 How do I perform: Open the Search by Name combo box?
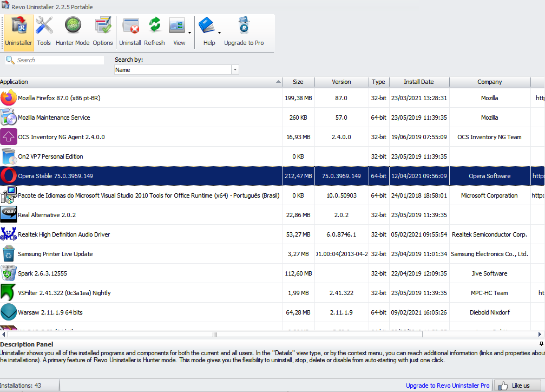point(176,70)
